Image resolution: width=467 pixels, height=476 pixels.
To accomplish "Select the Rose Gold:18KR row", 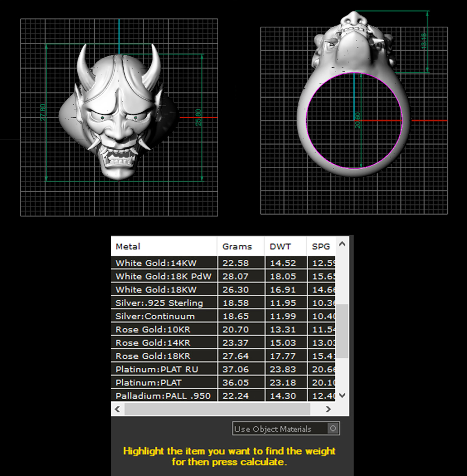I will (223, 356).
